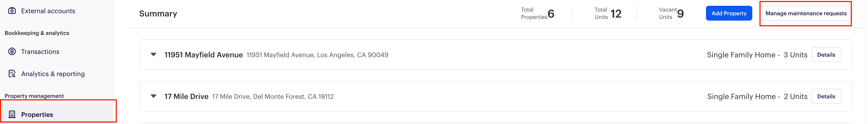Click the External accounts camera-like icon
The height and width of the screenshot is (124, 868).
[12, 11]
